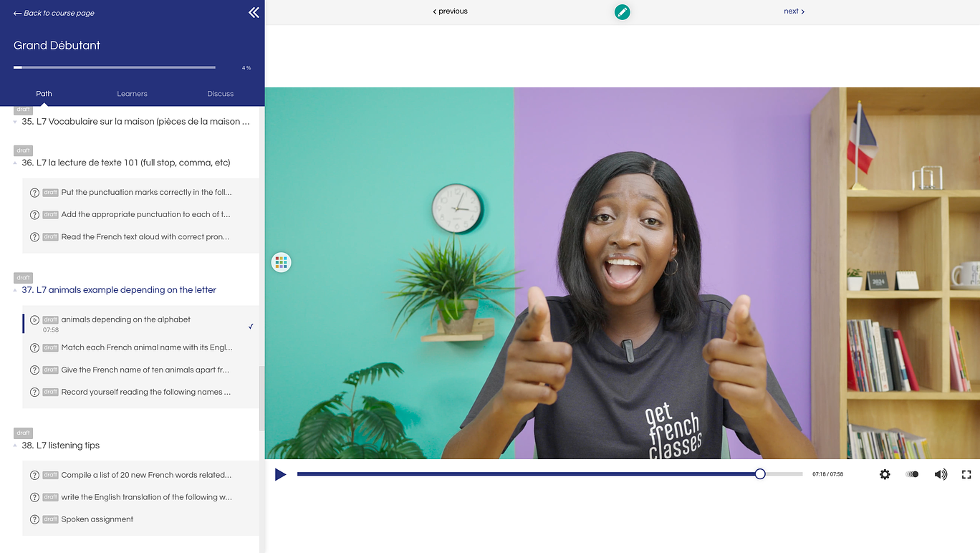Toggle the autoplay switch in player

pyautogui.click(x=913, y=474)
